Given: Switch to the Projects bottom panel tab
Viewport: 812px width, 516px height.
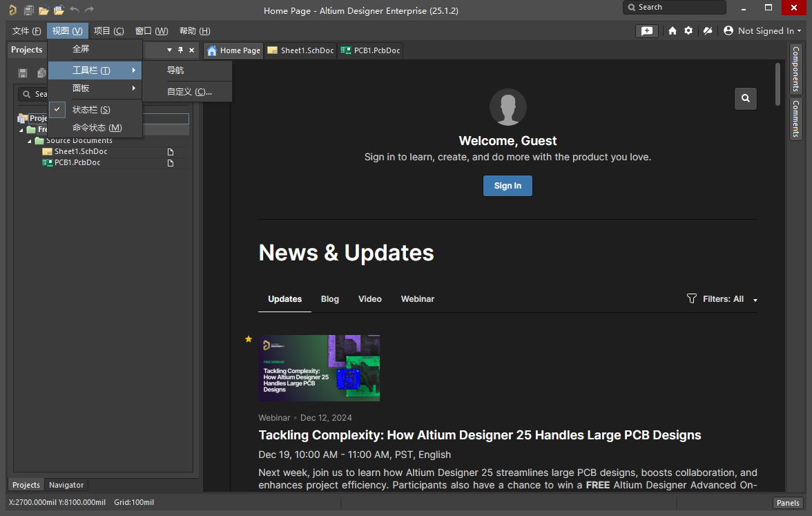Looking at the screenshot, I should coord(26,485).
